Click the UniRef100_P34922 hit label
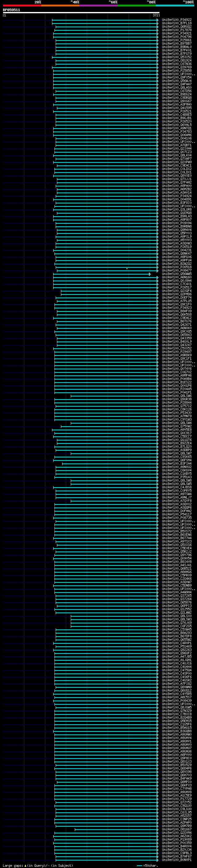Screen dimensions: 197x868 177,20
